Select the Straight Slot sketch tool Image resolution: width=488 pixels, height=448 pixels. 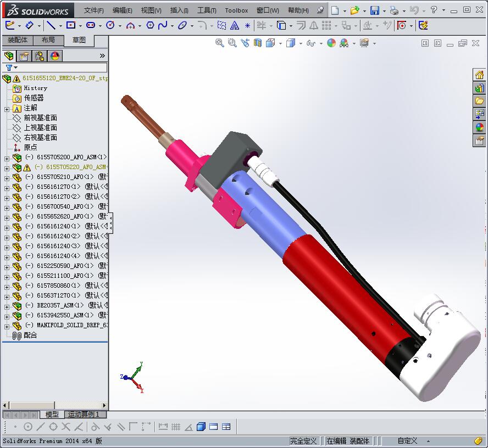click(91, 25)
